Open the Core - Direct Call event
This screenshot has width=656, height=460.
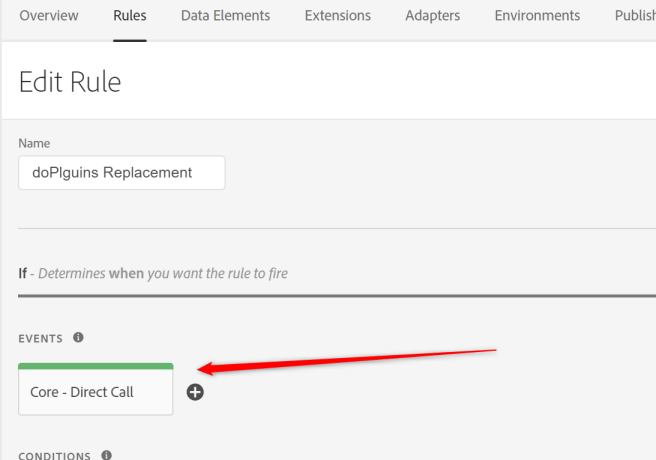95,392
